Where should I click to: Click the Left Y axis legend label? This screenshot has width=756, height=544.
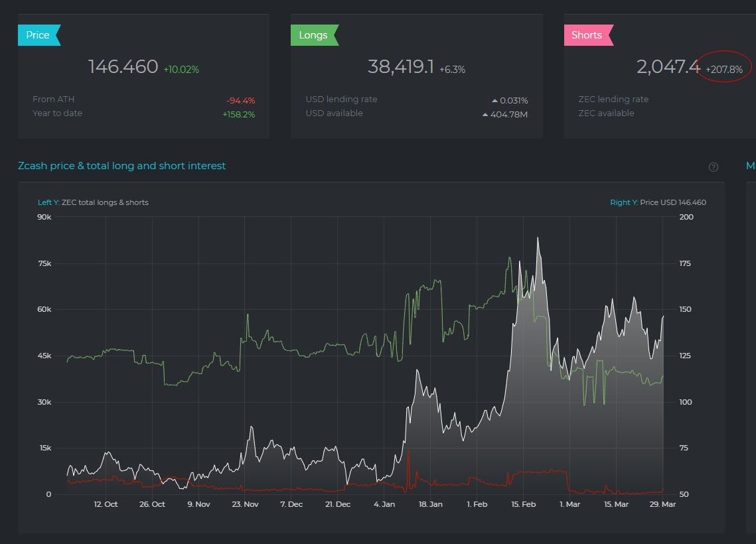[93, 202]
